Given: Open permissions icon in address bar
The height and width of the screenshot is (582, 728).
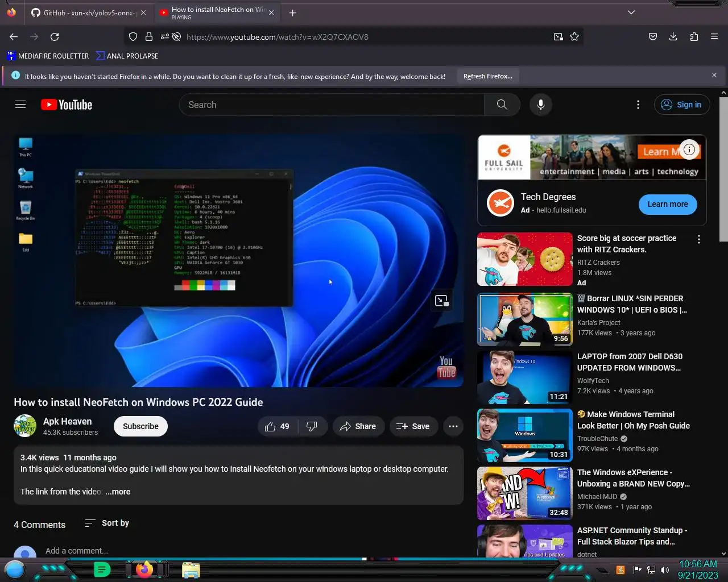Looking at the screenshot, I should tap(165, 36).
